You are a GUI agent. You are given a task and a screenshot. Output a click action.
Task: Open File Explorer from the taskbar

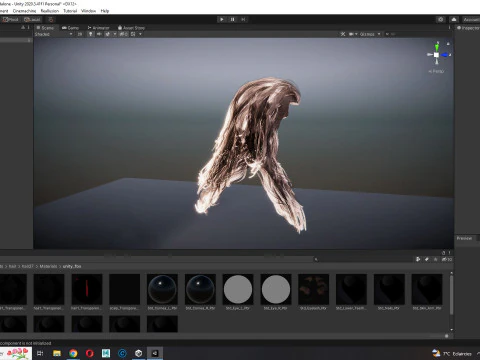click(57, 353)
